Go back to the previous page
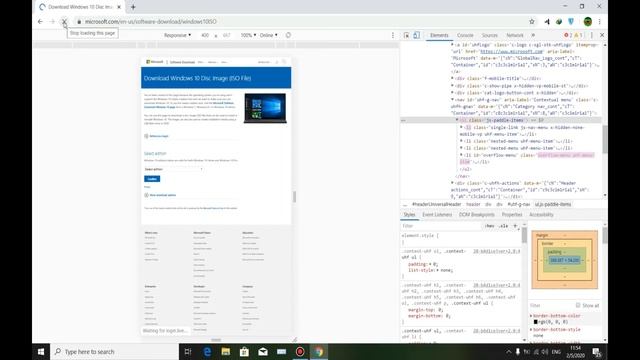Image resolution: width=640 pixels, height=360 pixels. pos(40,22)
